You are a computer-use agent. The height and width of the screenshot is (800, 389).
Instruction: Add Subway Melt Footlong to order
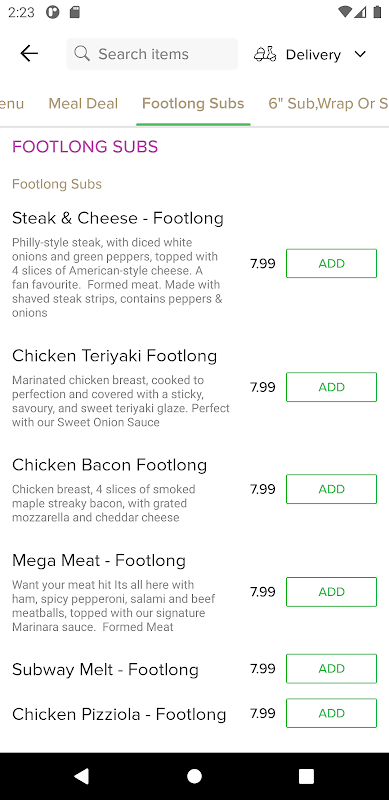[331, 668]
